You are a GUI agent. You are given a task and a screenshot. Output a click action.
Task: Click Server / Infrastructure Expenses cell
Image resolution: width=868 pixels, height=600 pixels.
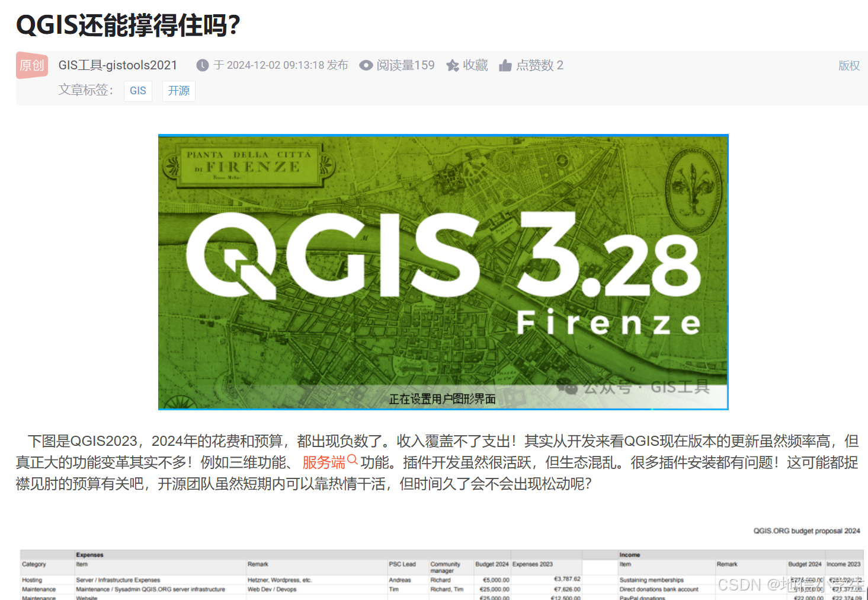118,580
